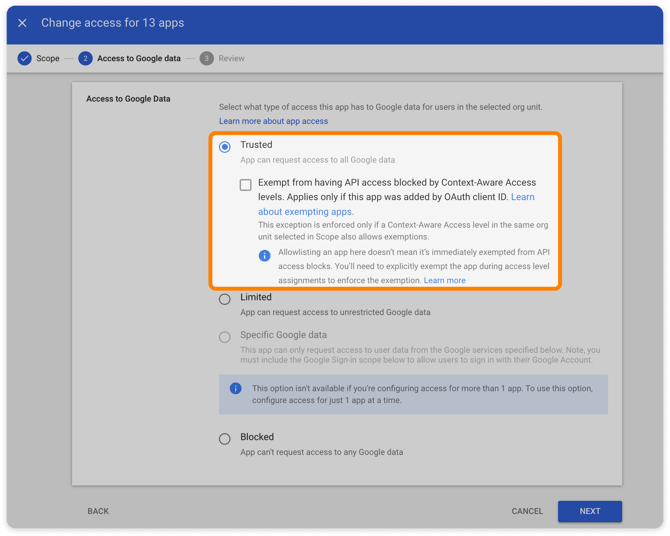670x536 pixels.
Task: Click the step 3 Review circle icon
Action: tap(206, 58)
